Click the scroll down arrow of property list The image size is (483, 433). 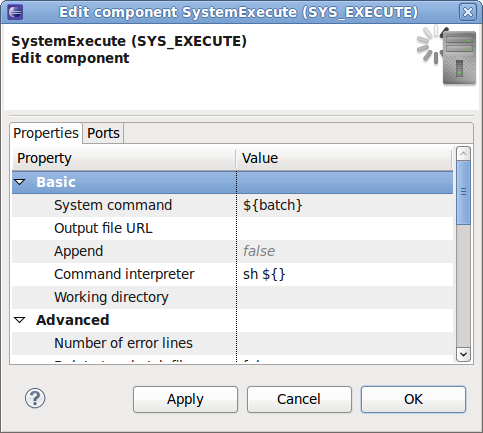pos(463,354)
